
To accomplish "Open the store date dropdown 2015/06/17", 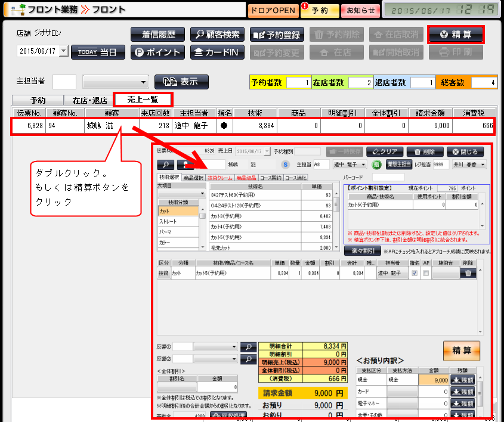I will 64,52.
